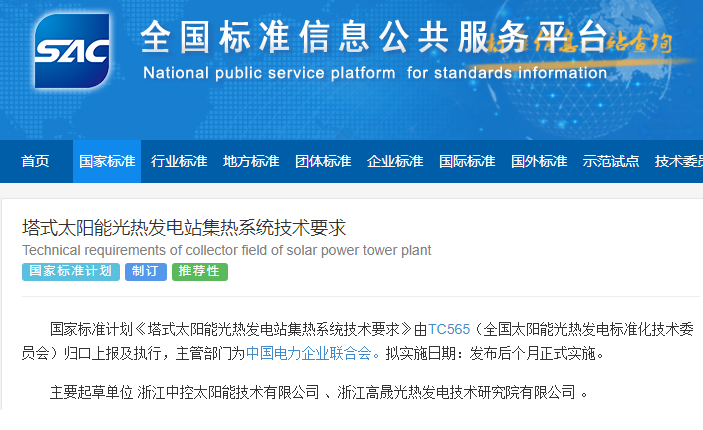703x430 pixels.
Task: Click the green 推荐性 tag
Action: point(199,271)
